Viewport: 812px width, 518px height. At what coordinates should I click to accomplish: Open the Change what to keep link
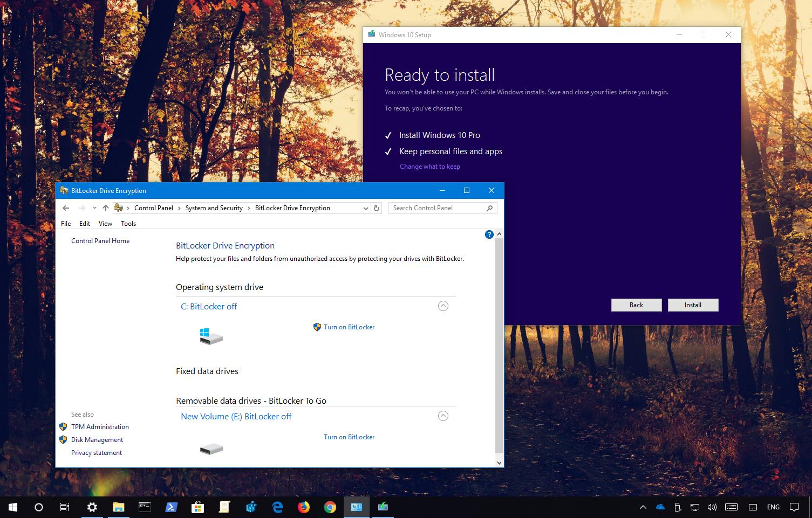point(429,166)
